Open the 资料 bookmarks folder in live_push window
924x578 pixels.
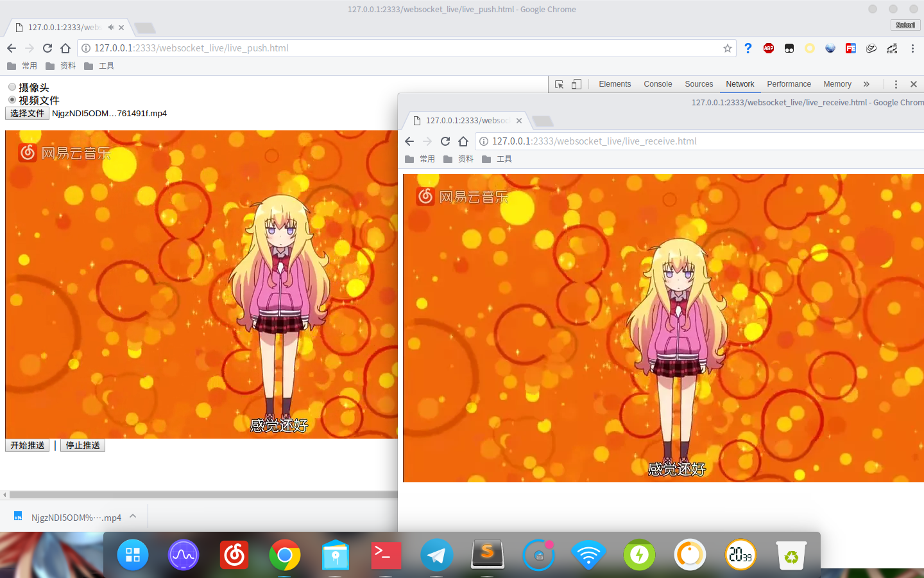click(x=60, y=66)
